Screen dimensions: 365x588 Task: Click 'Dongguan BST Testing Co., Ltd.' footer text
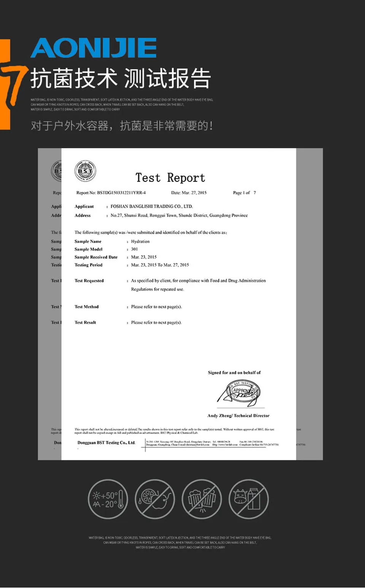pos(106,443)
